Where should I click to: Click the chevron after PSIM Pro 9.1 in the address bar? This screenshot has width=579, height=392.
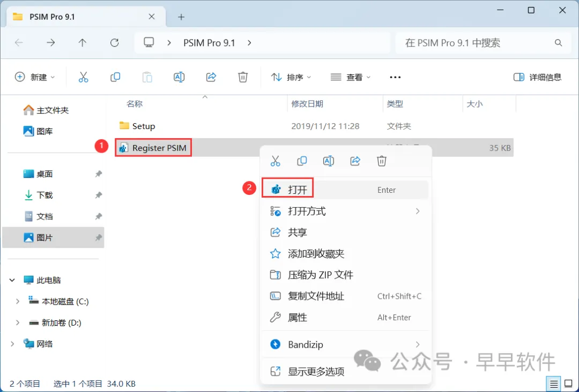coord(250,43)
